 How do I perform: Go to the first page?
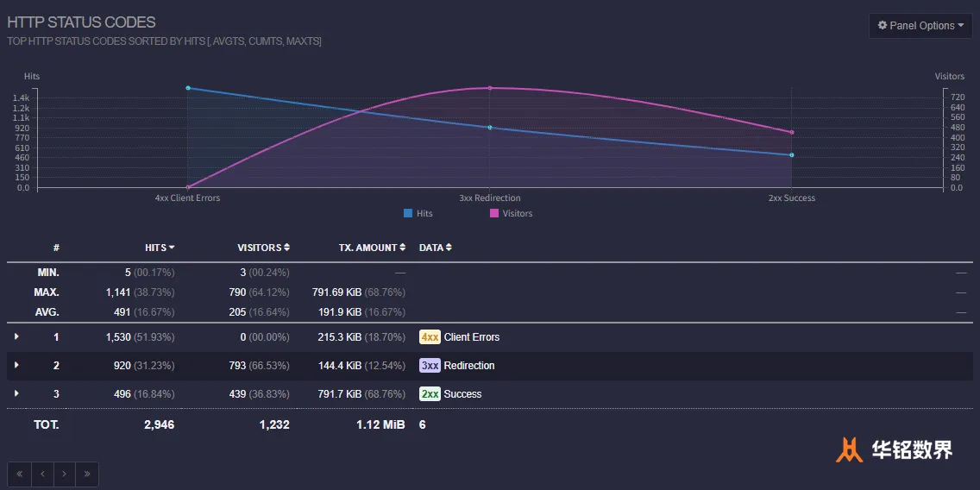tap(19, 474)
